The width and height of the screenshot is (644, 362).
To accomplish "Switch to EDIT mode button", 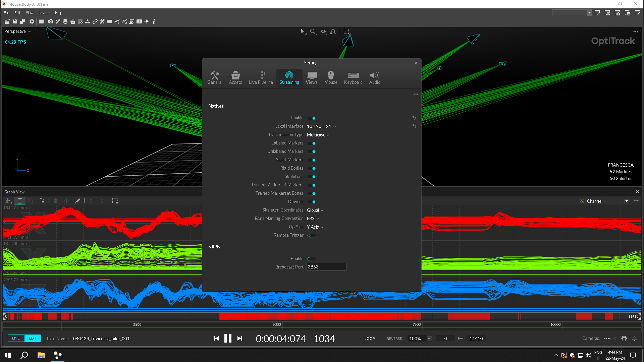I will coord(33,338).
